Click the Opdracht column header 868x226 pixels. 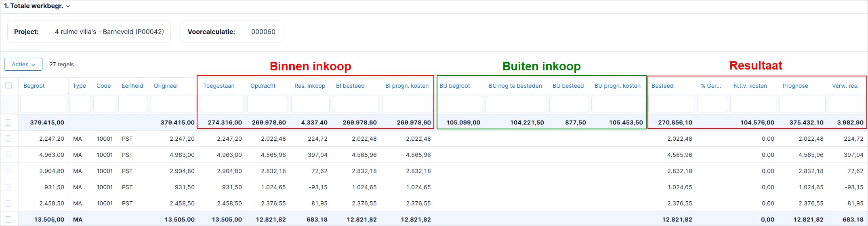click(x=263, y=86)
